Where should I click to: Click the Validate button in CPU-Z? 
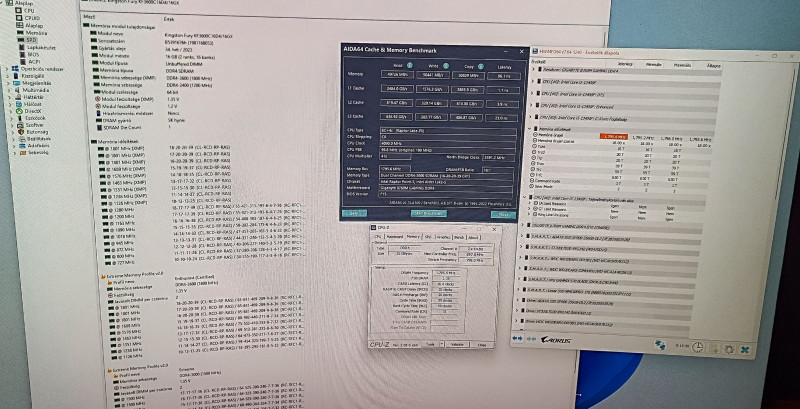(458, 344)
